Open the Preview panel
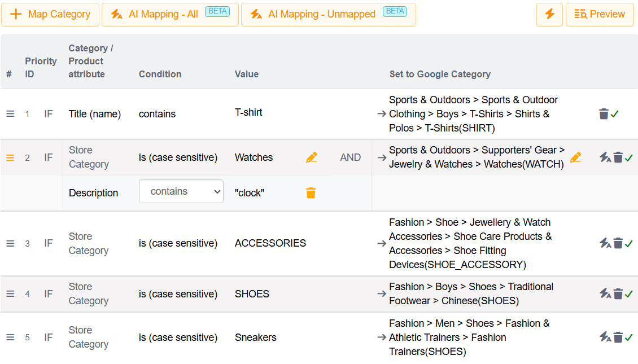638x364 pixels. [x=600, y=15]
